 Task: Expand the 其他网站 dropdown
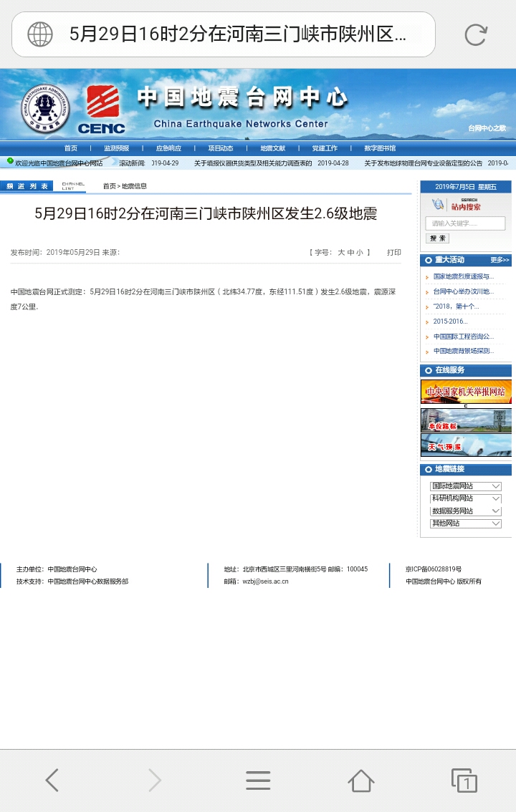point(466,523)
